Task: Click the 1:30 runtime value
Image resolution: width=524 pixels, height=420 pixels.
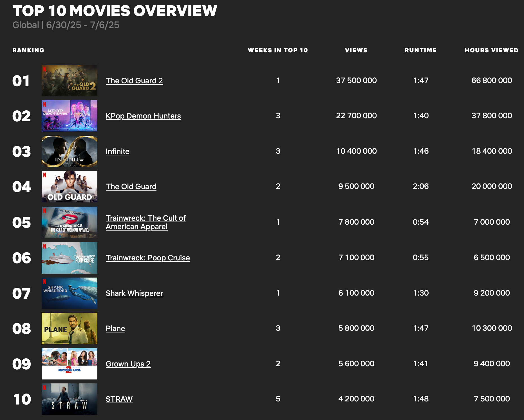Action: coord(421,293)
